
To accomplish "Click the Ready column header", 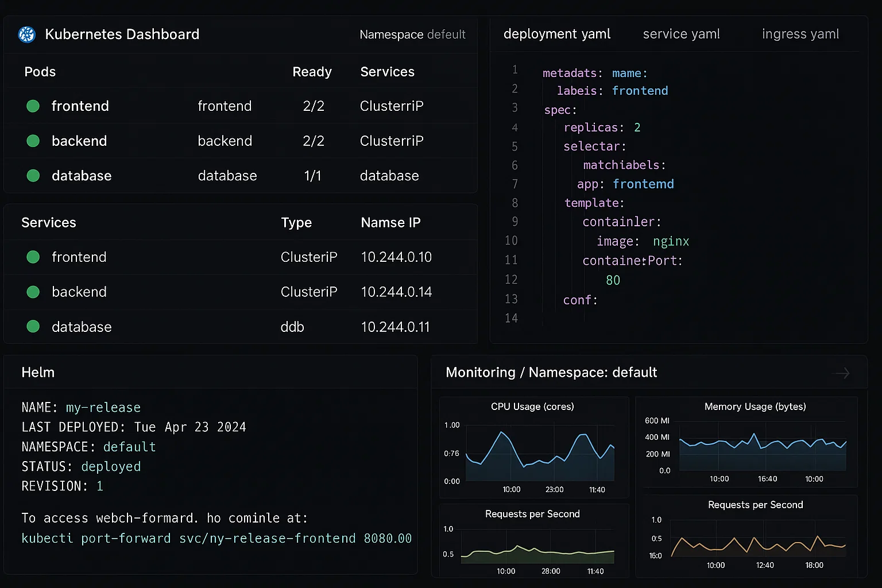I will point(312,72).
